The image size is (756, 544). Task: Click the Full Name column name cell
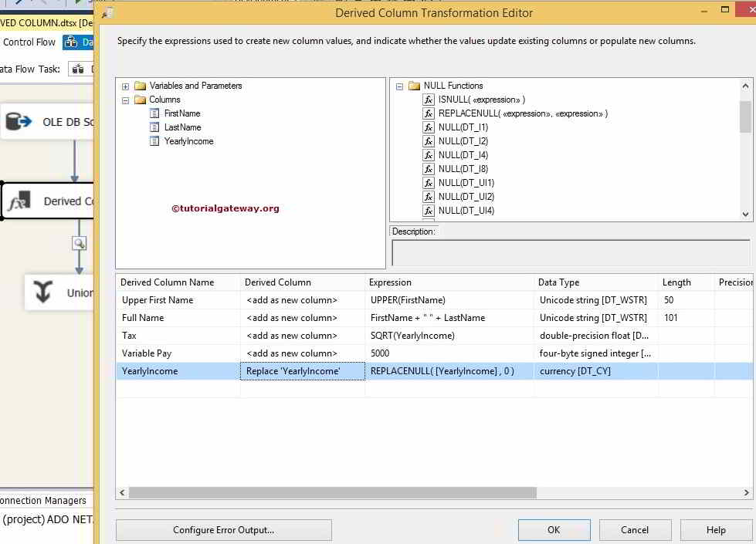point(178,318)
